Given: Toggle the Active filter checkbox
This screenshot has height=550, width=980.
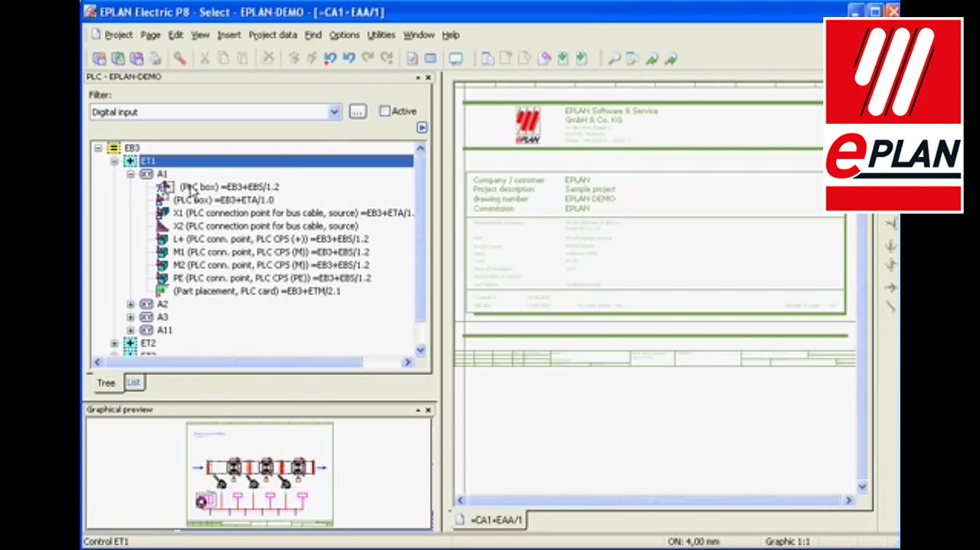Looking at the screenshot, I should (x=384, y=111).
